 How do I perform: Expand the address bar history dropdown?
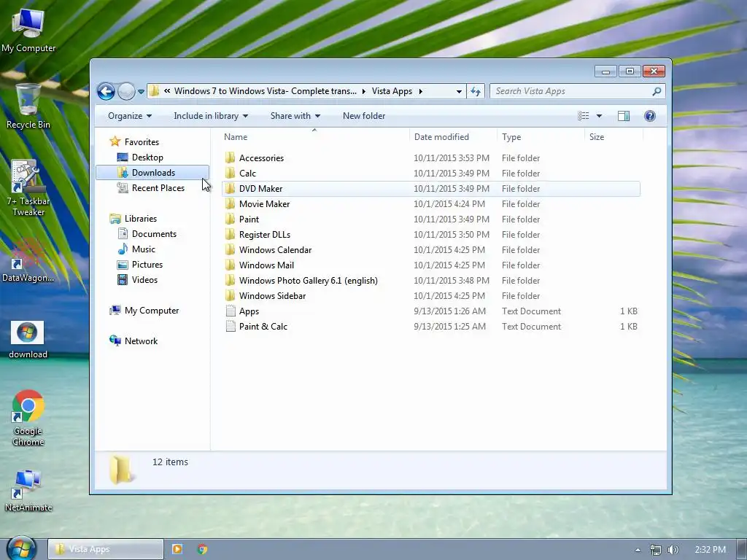pyautogui.click(x=459, y=91)
